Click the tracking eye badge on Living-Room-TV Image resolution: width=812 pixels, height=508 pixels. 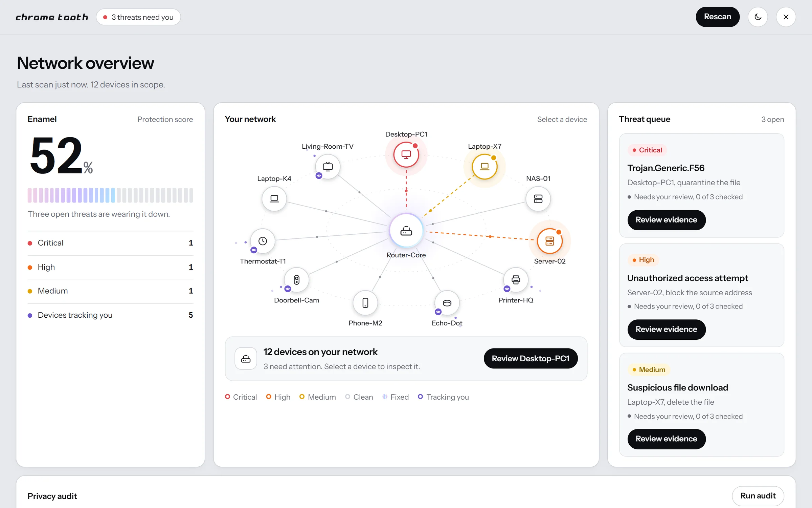(319, 175)
